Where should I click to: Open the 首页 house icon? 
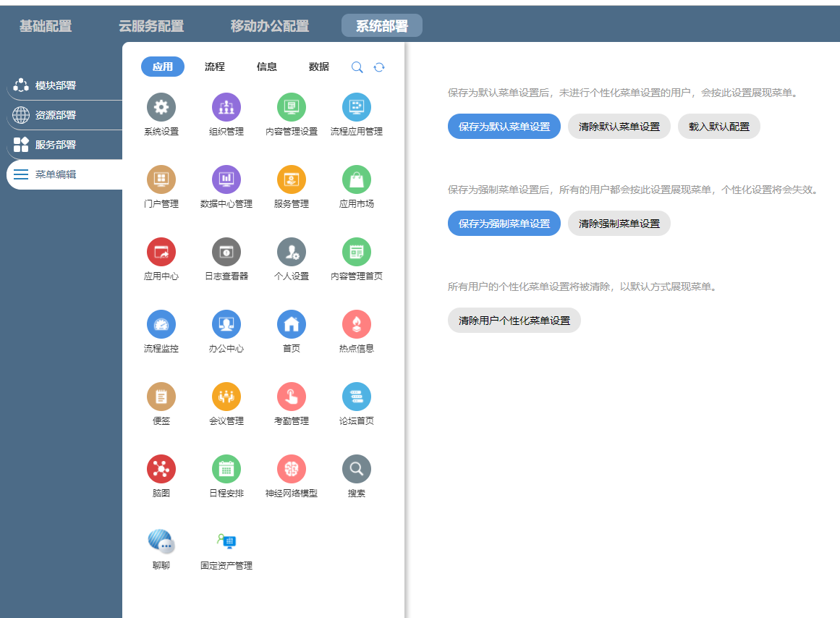pos(292,324)
